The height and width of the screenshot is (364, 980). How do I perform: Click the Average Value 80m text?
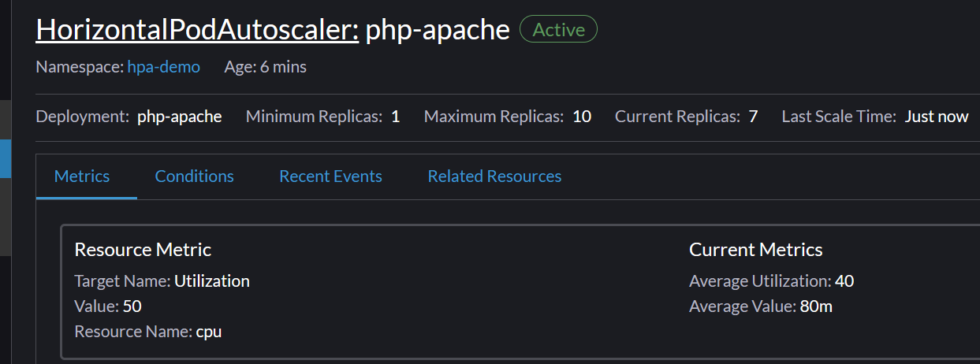815,306
